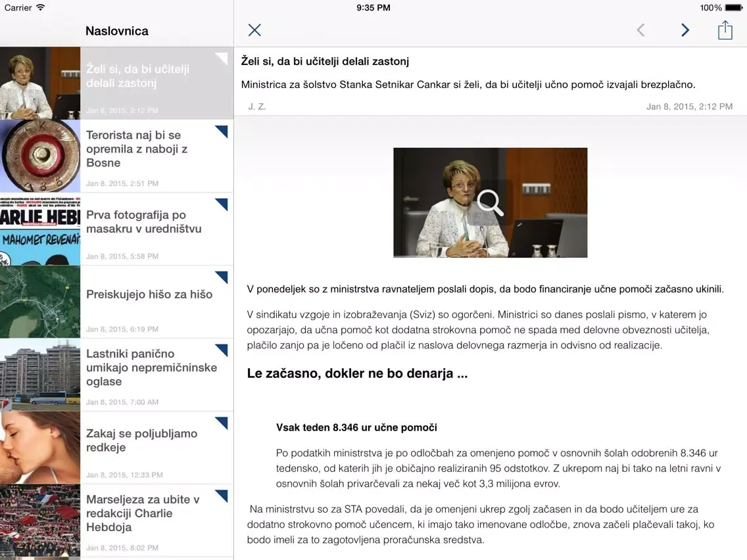747x560 pixels.
Task: Tap corner marker on Marseljeza za ubite article
Action: (x=222, y=496)
